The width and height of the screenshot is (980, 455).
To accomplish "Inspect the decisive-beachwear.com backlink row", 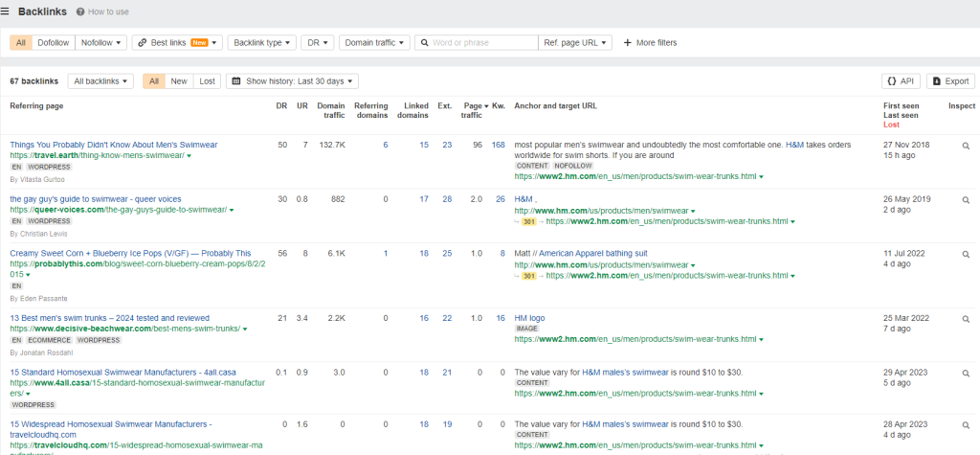I will 965,318.
